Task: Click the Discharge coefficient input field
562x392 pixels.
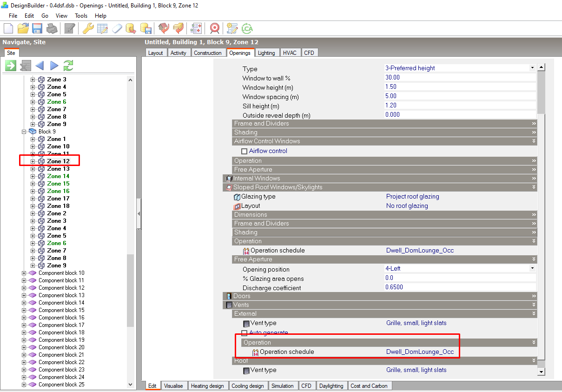Action: point(460,287)
